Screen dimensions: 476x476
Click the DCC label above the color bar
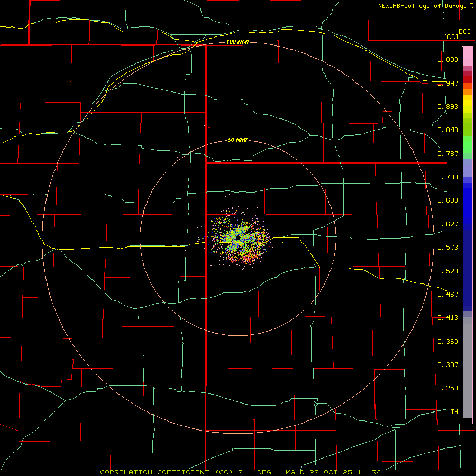click(x=465, y=32)
